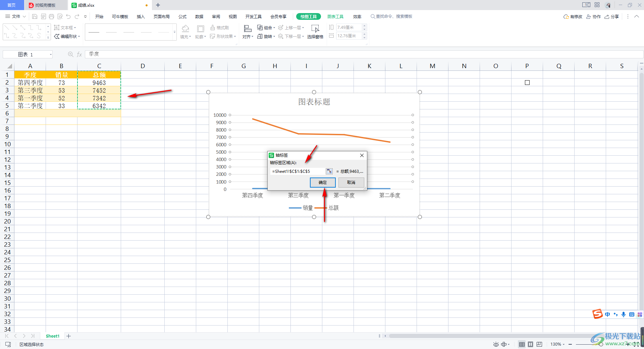The height and width of the screenshot is (349, 644).
Task: Click the Text Box (文本框) tool
Action: (65, 28)
